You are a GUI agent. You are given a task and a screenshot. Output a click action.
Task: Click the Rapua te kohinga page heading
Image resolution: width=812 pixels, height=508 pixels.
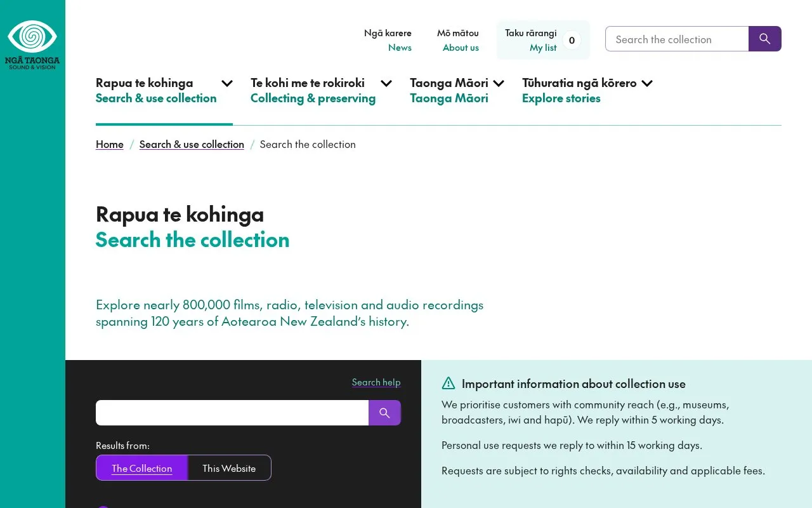180,214
